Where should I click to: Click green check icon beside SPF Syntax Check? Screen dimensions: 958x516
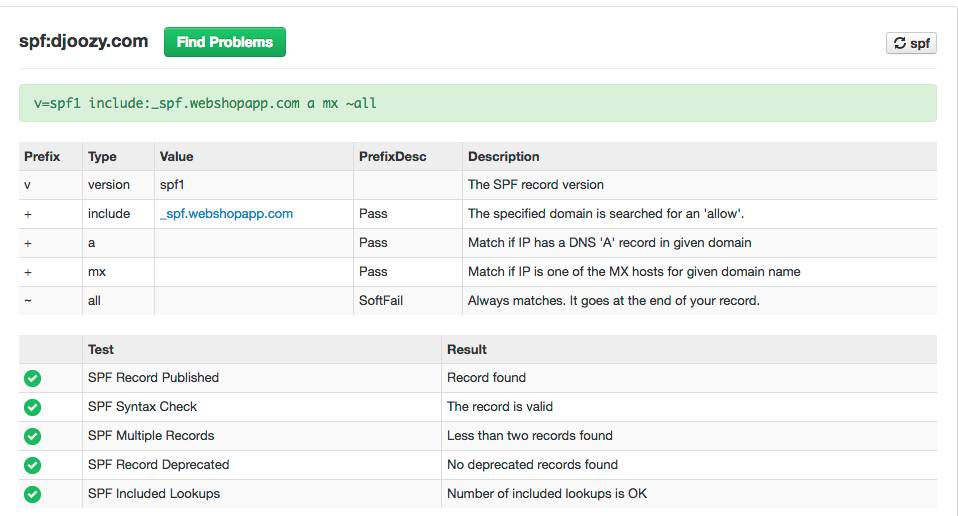tap(32, 407)
